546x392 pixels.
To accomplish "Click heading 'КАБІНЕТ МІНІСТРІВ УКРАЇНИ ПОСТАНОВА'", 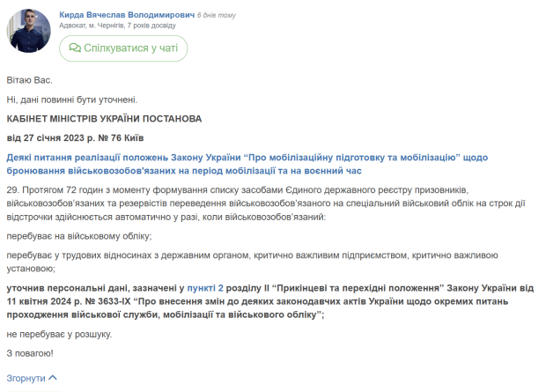I will pyautogui.click(x=104, y=119).
